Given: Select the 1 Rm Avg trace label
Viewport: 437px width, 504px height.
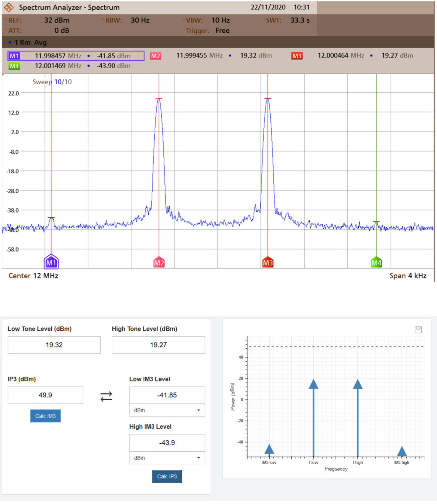Looking at the screenshot, I should point(30,42).
